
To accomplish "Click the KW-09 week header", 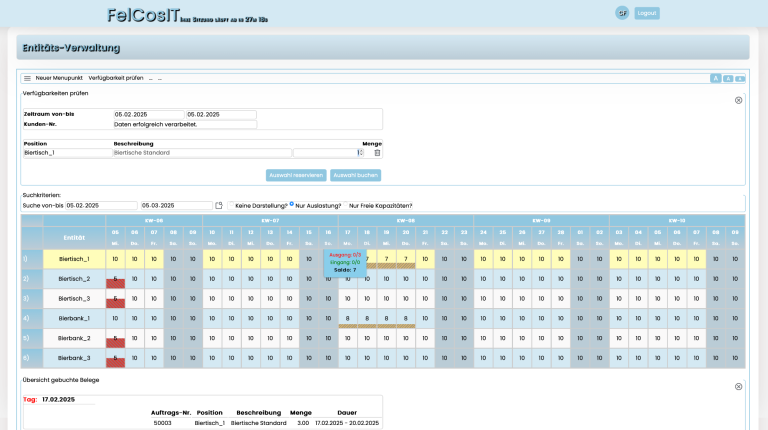I will tap(541, 220).
